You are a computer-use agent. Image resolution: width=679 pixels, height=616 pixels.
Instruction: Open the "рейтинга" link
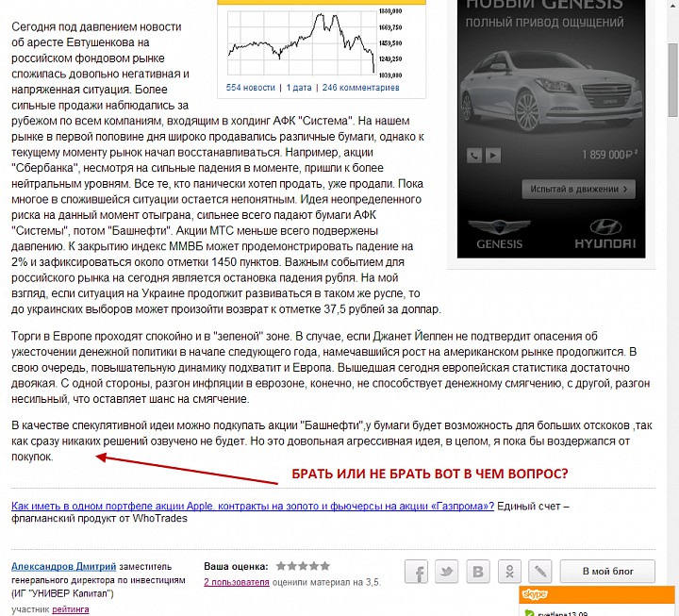(71, 609)
